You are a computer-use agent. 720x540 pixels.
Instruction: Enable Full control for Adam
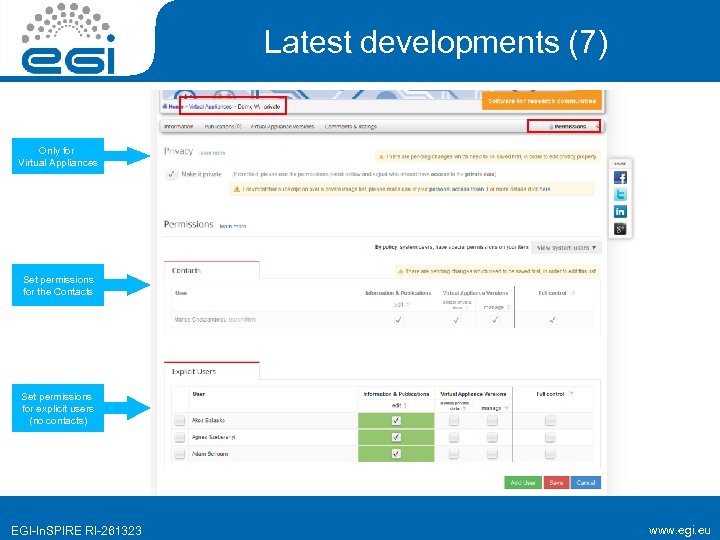[x=550, y=454]
